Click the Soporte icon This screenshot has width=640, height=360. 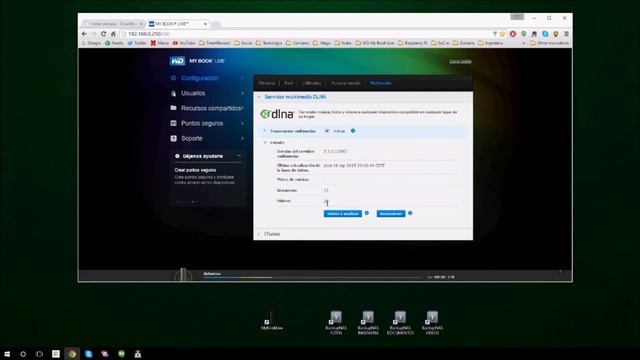coord(173,138)
